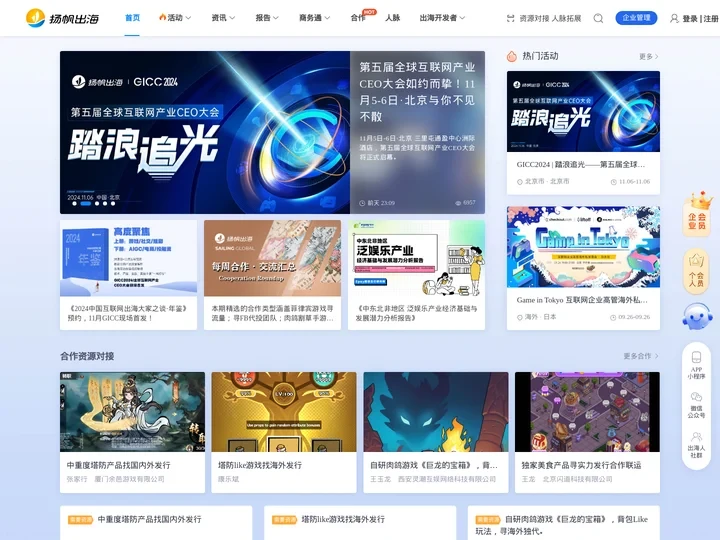Select the first carousel dot
Image resolution: width=720 pixels, height=540 pixels.
click(x=74, y=203)
